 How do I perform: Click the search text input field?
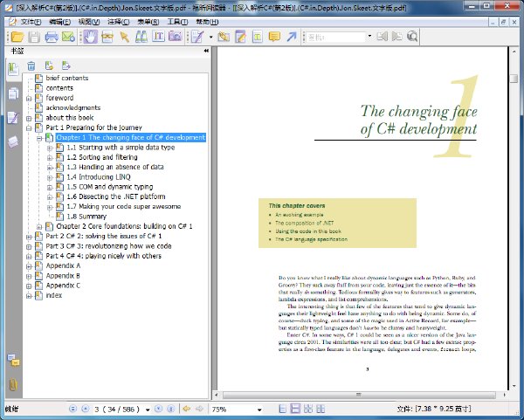(x=336, y=37)
